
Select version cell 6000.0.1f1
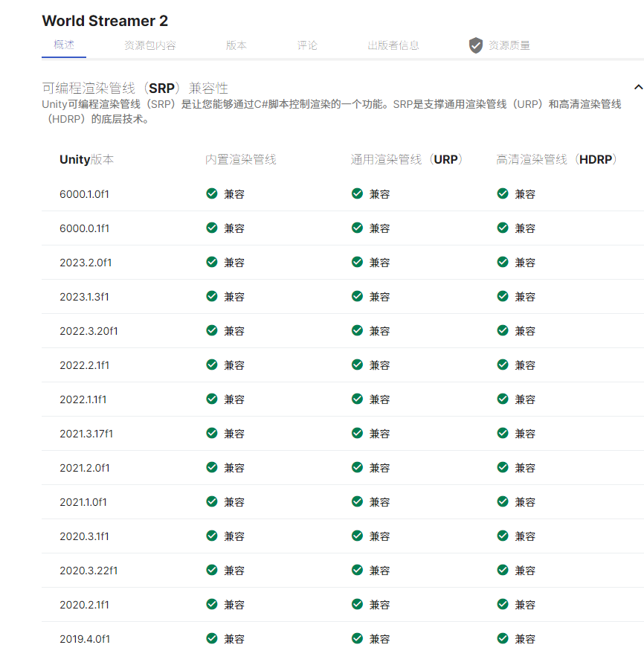pos(84,228)
